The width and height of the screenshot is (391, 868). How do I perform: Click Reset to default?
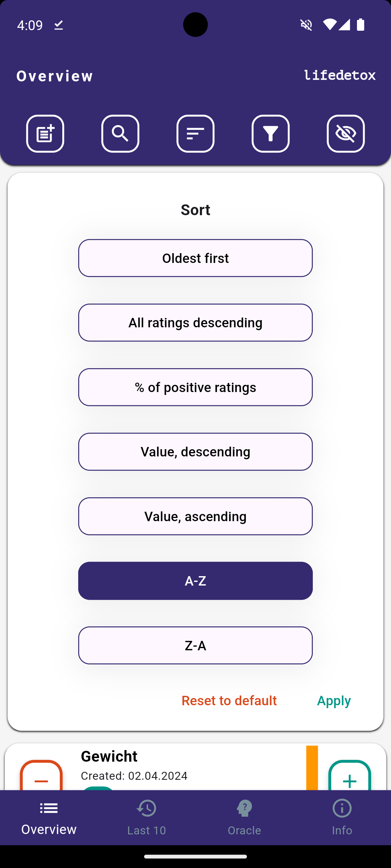point(229,701)
